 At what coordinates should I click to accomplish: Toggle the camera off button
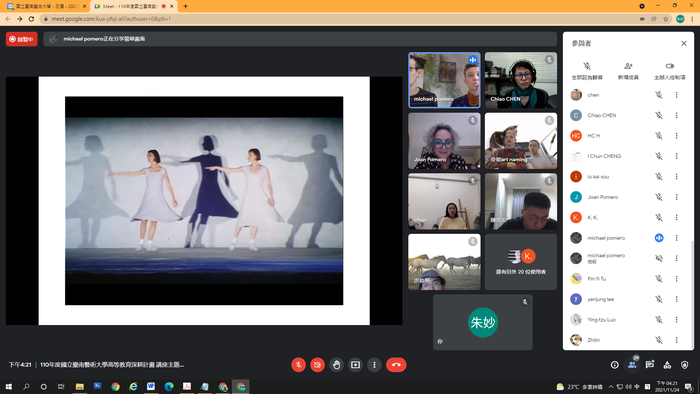click(317, 365)
